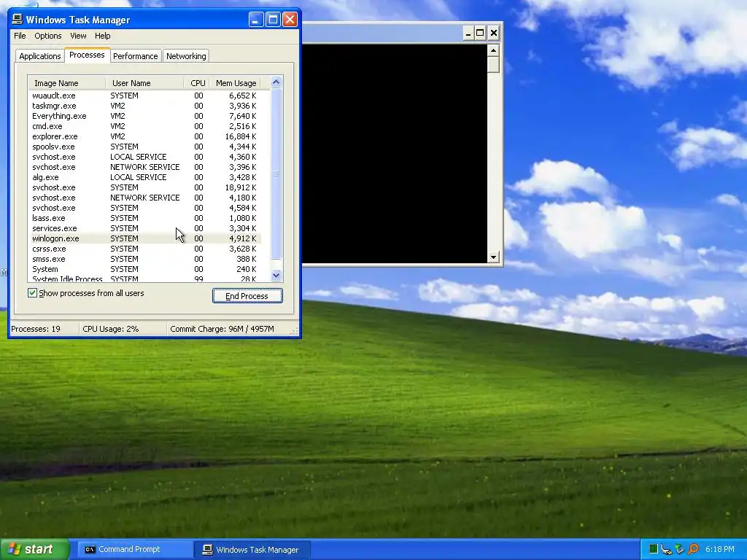Select svchost.exe using 4,584 K
The image size is (747, 560).
pos(145,208)
